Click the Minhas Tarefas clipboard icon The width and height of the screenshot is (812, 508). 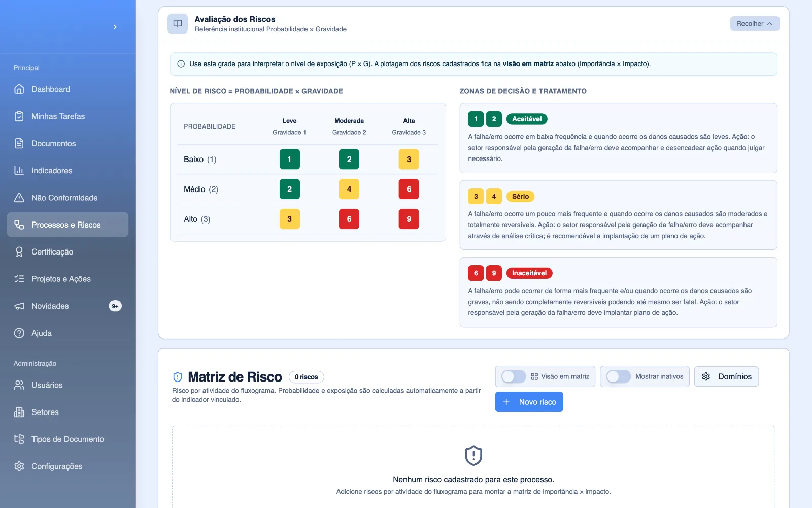pyautogui.click(x=19, y=116)
